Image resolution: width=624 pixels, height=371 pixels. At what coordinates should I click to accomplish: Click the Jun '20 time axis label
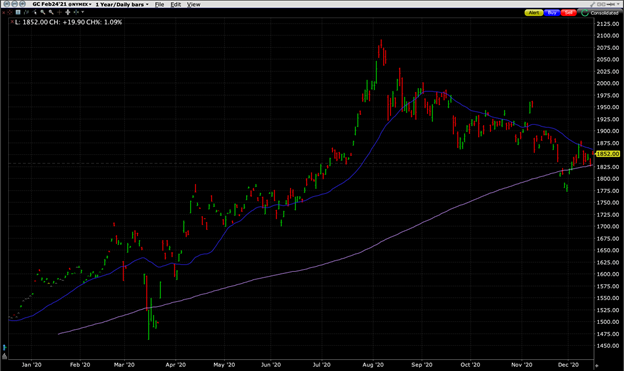[x=271, y=365]
